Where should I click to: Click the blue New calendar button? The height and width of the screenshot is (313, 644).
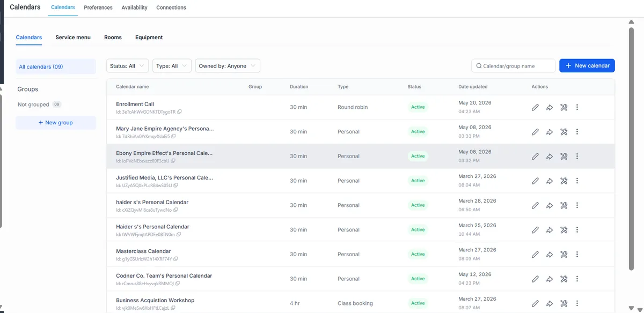point(587,66)
